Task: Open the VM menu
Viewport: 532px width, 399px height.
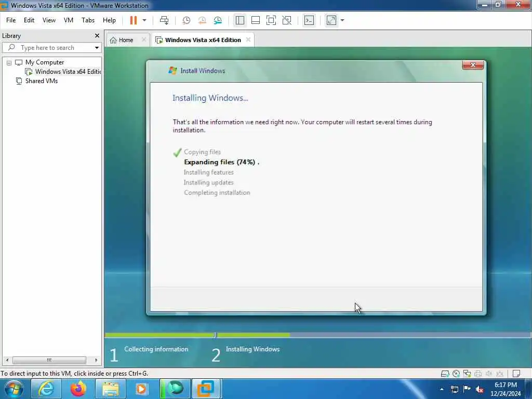Action: (69, 20)
